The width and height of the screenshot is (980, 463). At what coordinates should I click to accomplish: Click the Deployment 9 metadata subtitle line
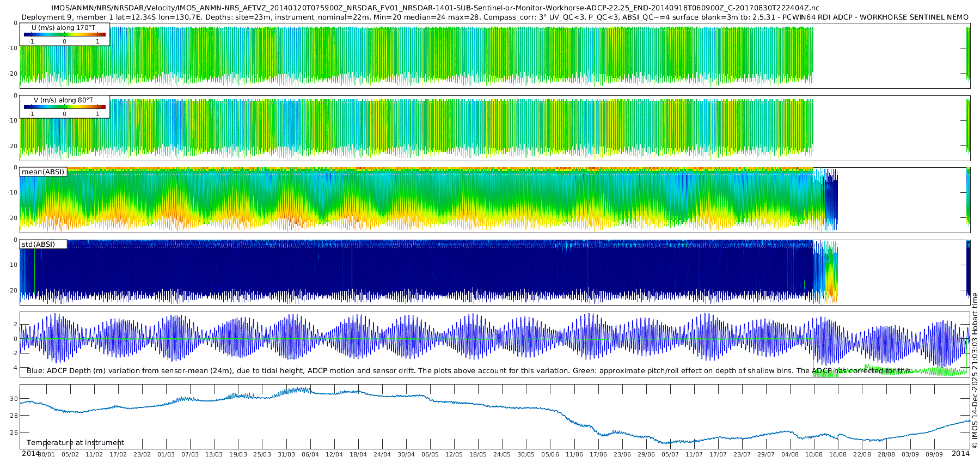pos(494,17)
